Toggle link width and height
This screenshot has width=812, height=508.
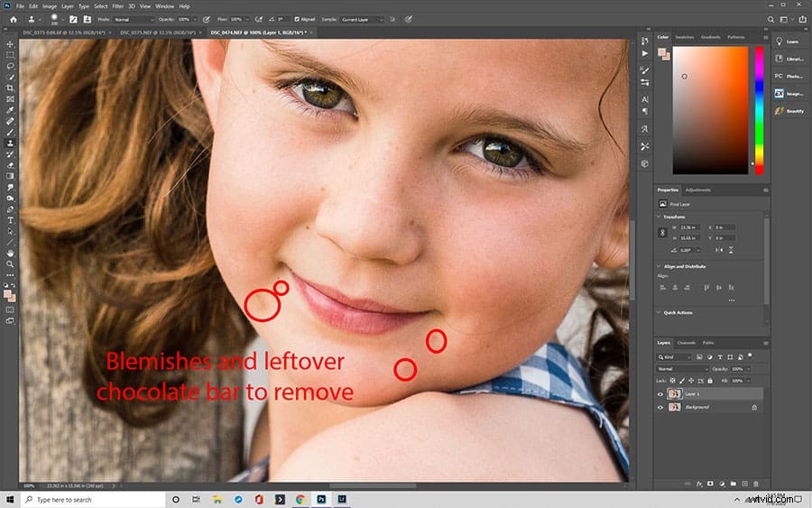tap(662, 233)
